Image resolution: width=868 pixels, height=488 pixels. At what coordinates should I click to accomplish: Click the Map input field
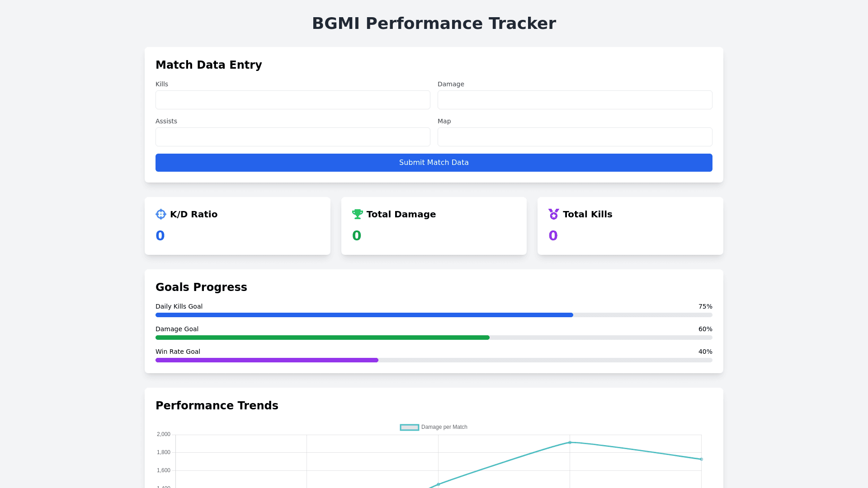[575, 137]
